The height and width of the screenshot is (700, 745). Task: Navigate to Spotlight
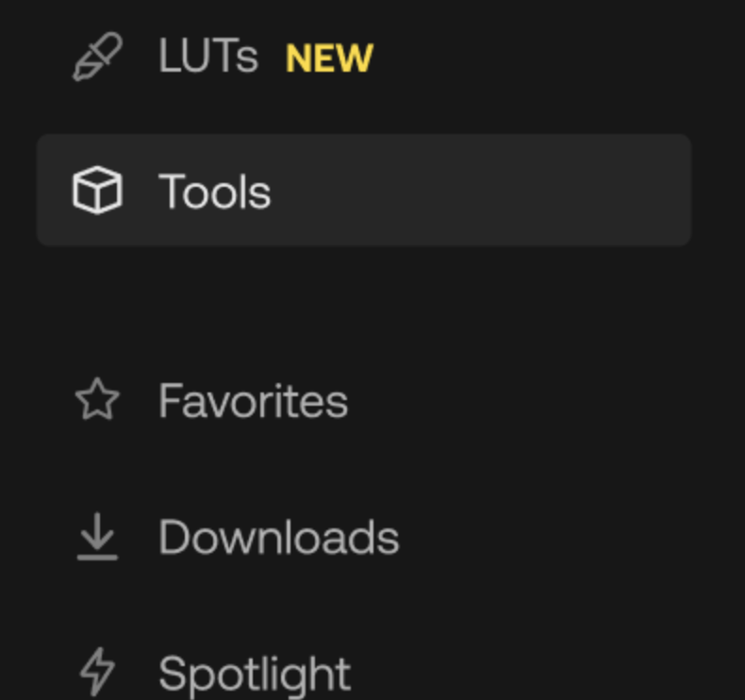click(x=255, y=674)
